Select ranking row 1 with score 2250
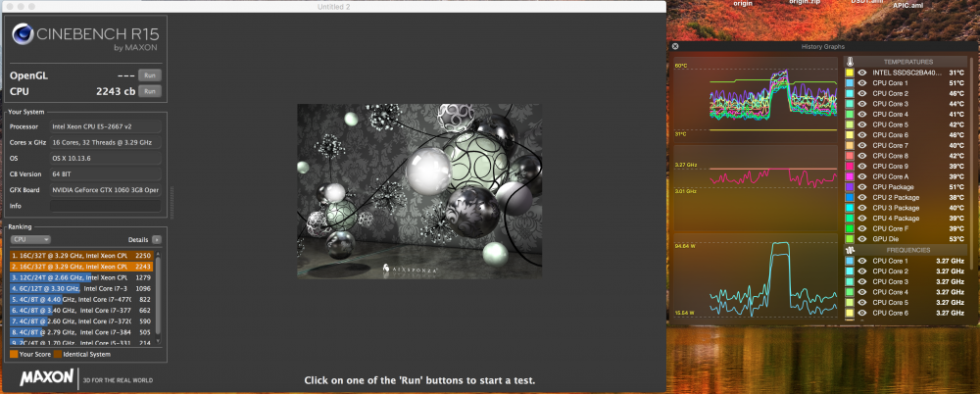The height and width of the screenshot is (394, 980). coord(81,255)
